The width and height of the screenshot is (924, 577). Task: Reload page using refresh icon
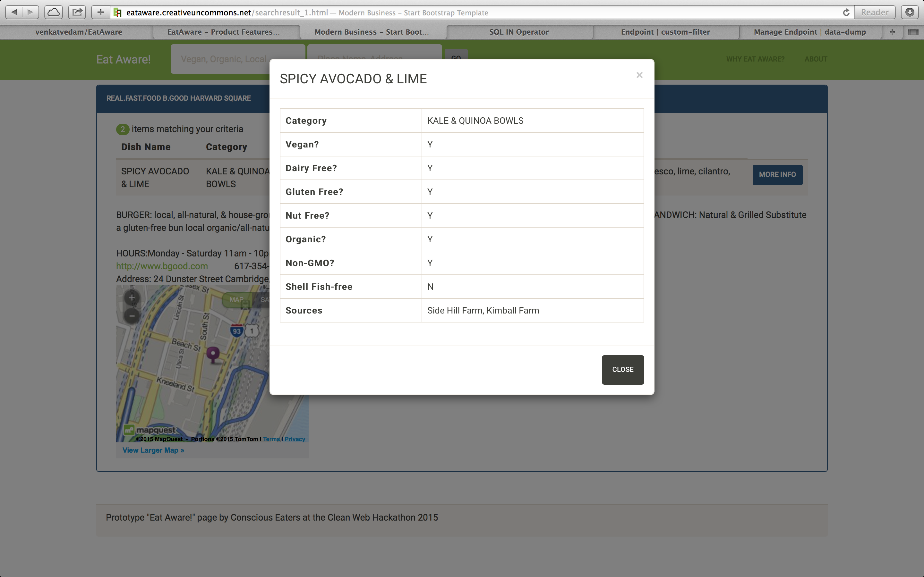point(846,13)
